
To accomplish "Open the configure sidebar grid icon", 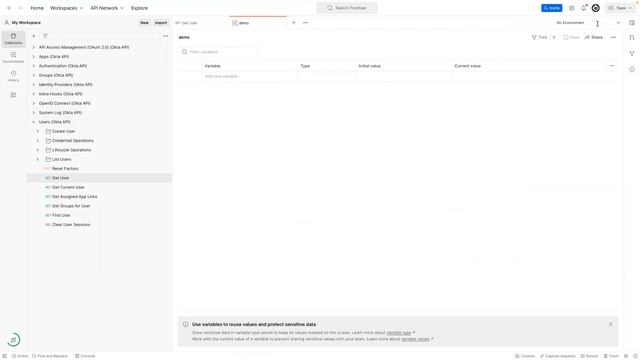I will 13,95.
